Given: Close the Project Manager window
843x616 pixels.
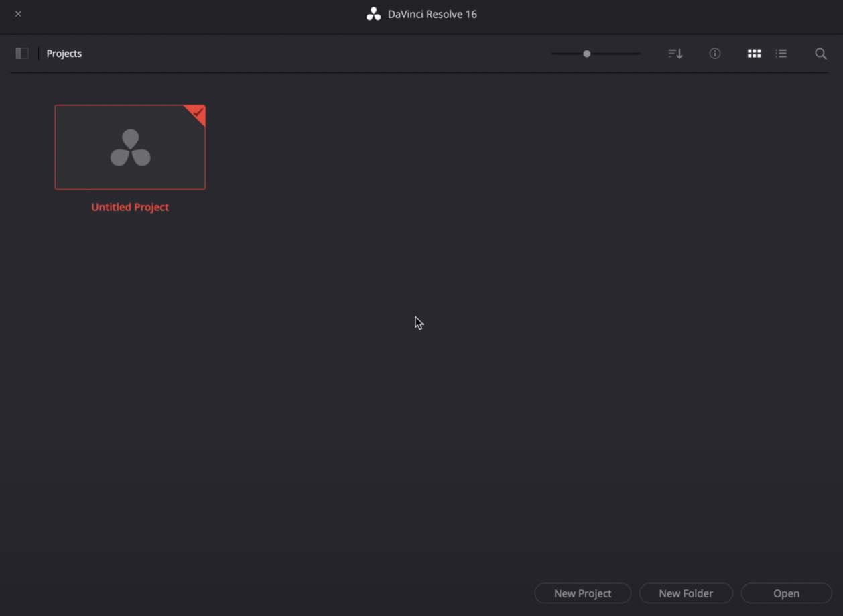Looking at the screenshot, I should [18, 13].
